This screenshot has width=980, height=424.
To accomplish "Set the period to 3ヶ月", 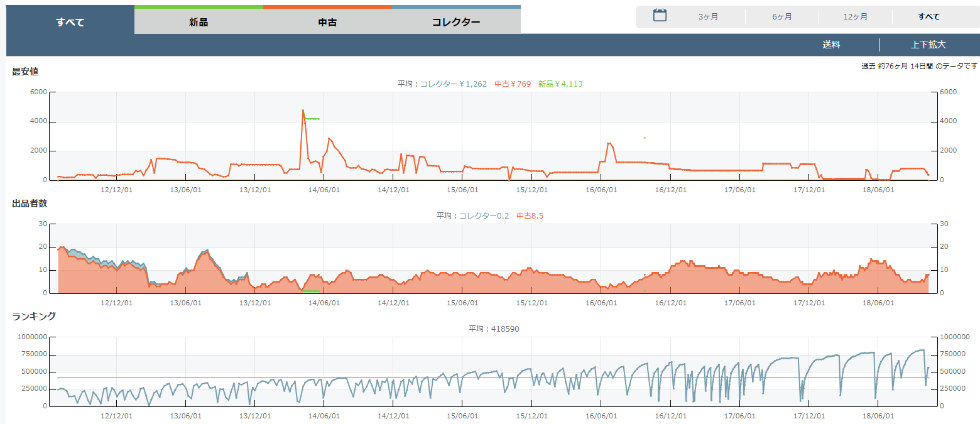I will tap(708, 17).
